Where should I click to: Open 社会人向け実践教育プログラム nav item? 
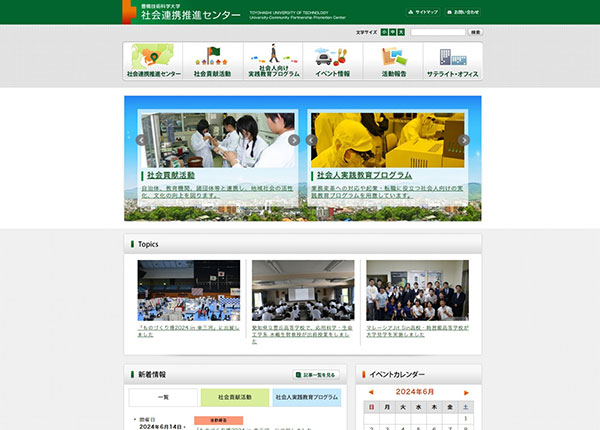point(273,61)
